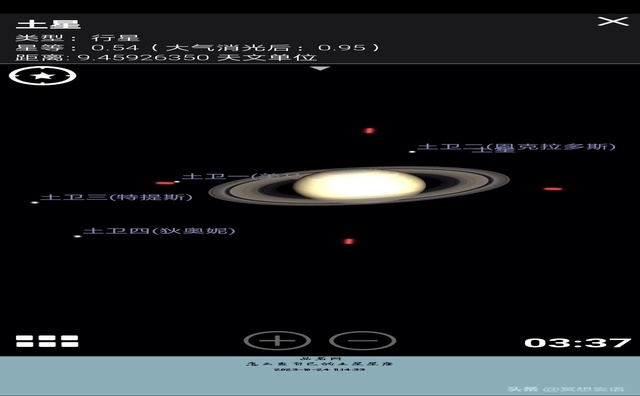The width and height of the screenshot is (640, 396).
Task: Select the 土卫三(特提斯) moon label
Action: (x=116, y=197)
